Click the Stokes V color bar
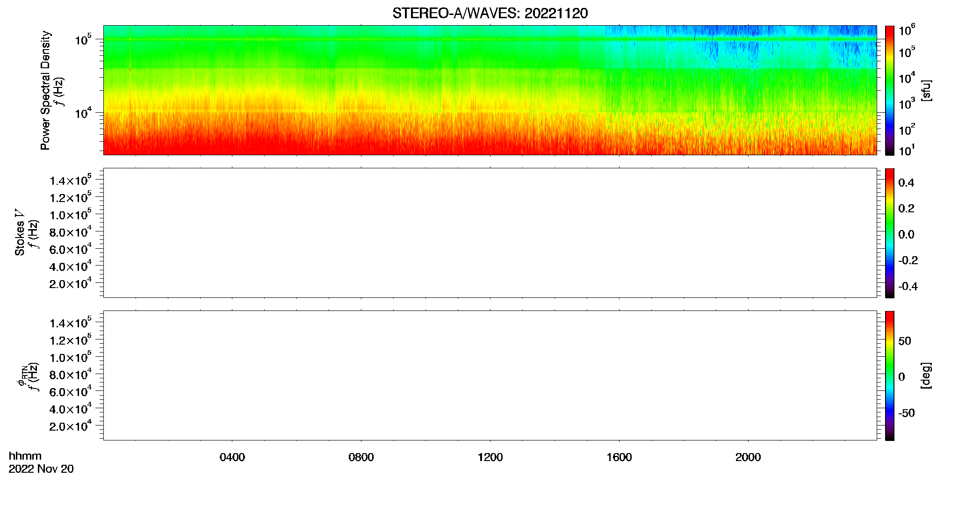The image size is (980, 505). (890, 233)
